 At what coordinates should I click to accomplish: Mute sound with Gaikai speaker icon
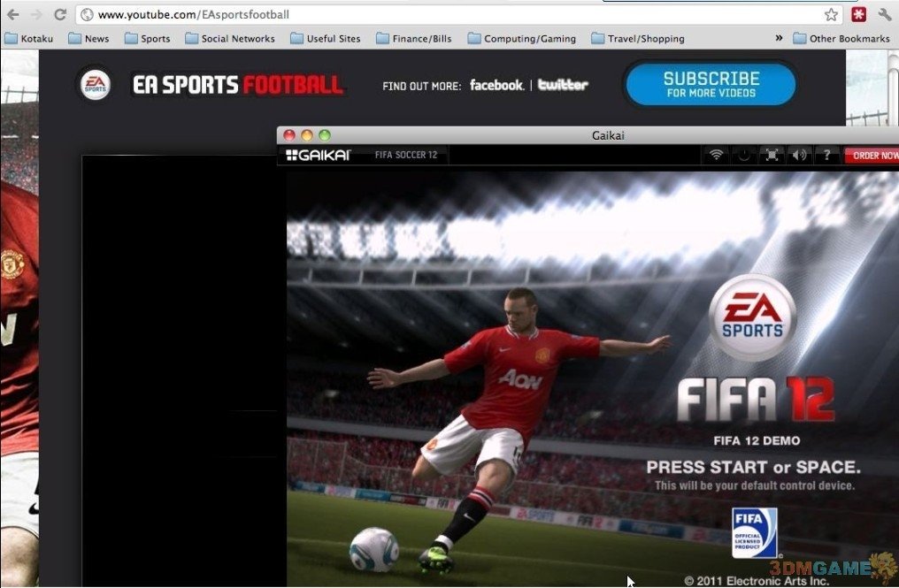[x=799, y=155]
